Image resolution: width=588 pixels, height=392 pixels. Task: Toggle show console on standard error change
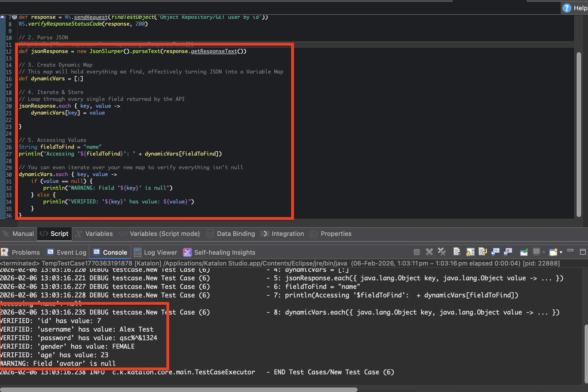point(508,252)
